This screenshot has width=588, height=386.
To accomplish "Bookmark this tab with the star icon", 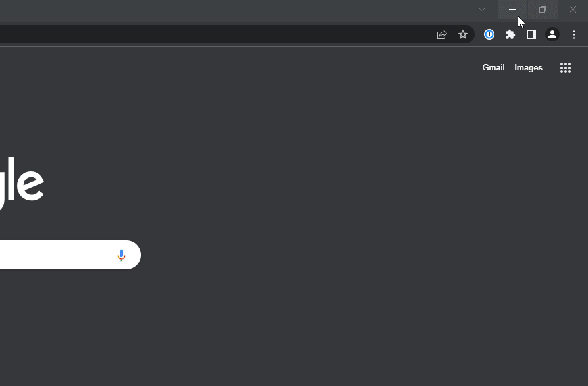I will (463, 35).
